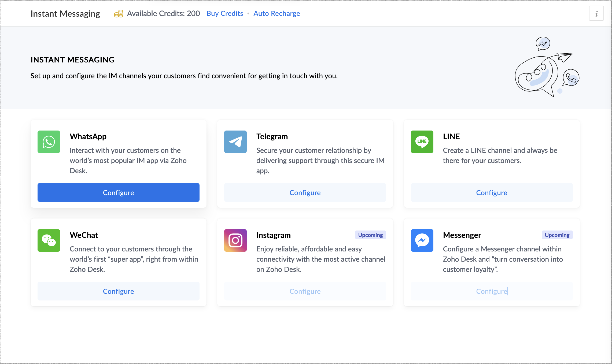Click Configure under Instagram
Screen dimensions: 612x364
305,291
